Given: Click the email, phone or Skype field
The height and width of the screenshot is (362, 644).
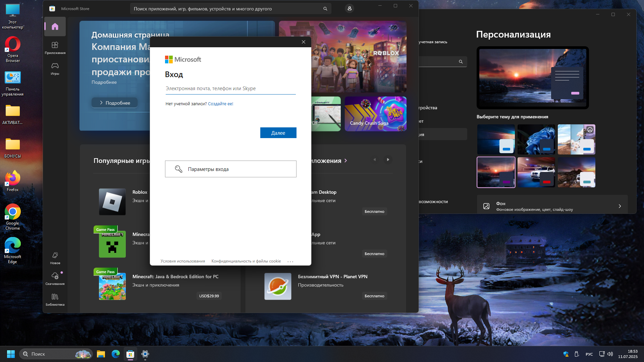Looking at the screenshot, I should pyautogui.click(x=230, y=88).
